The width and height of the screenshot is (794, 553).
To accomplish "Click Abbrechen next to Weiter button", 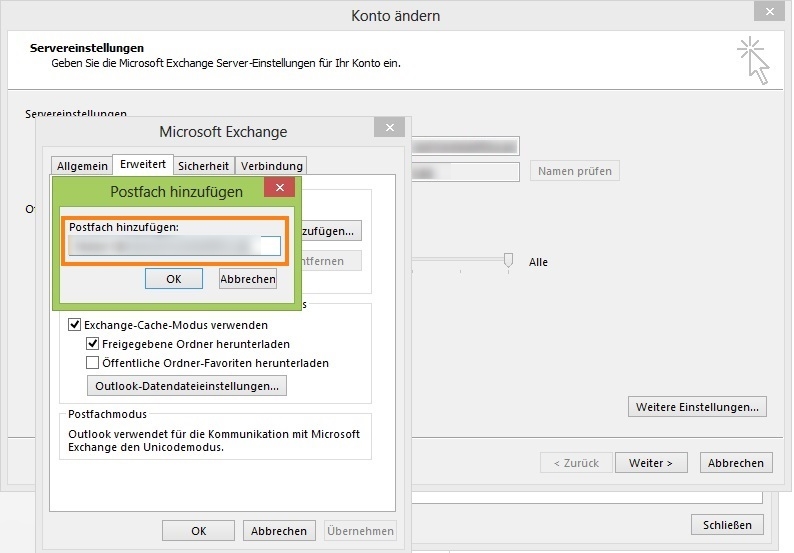I will (x=737, y=463).
